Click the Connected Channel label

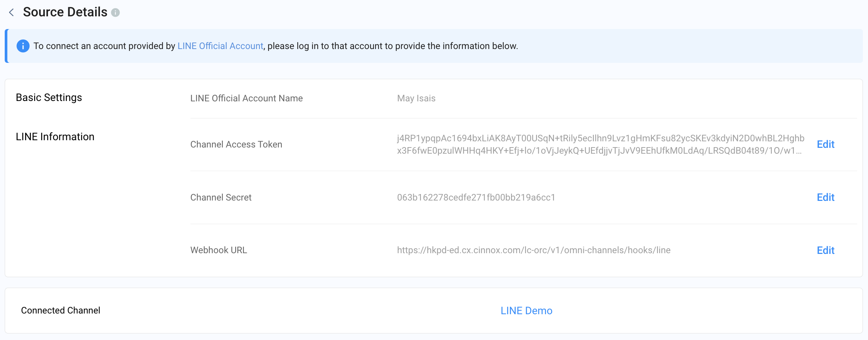coord(61,311)
